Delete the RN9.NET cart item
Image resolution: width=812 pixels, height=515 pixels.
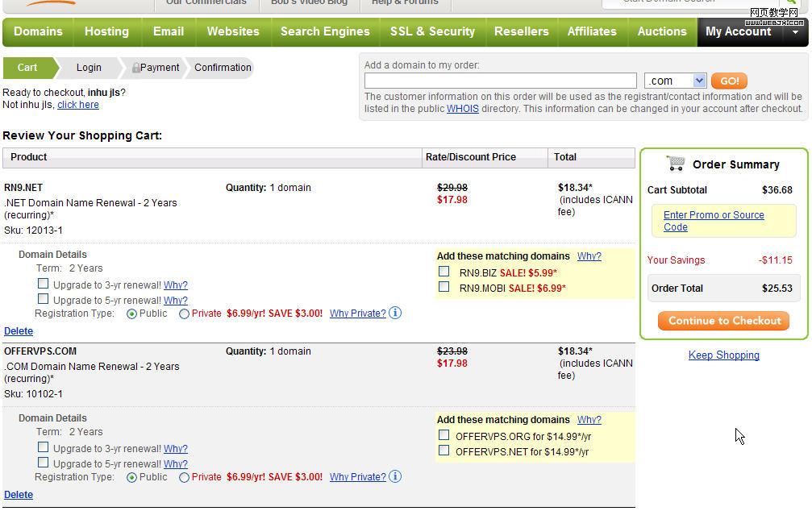[19, 331]
